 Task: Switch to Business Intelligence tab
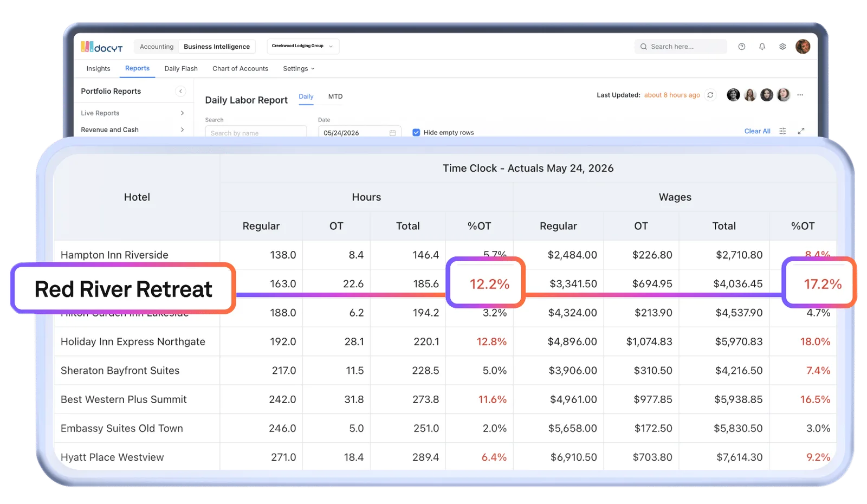217,47
